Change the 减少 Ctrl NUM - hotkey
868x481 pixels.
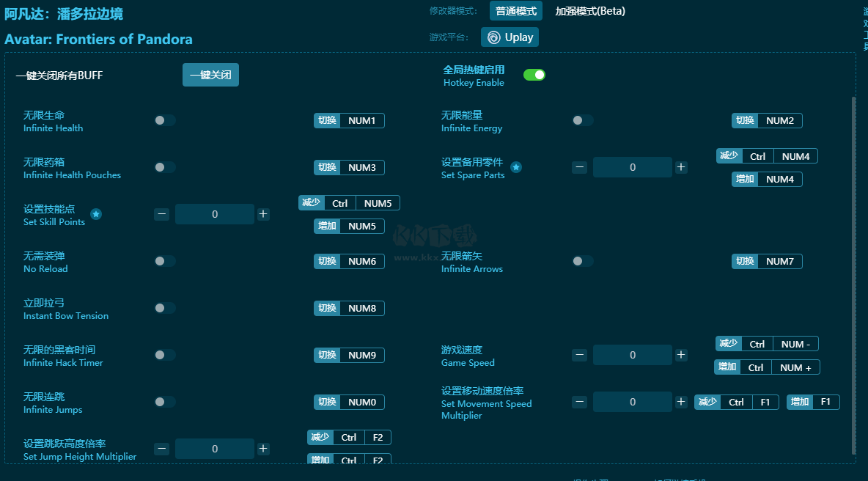pyautogui.click(x=768, y=345)
